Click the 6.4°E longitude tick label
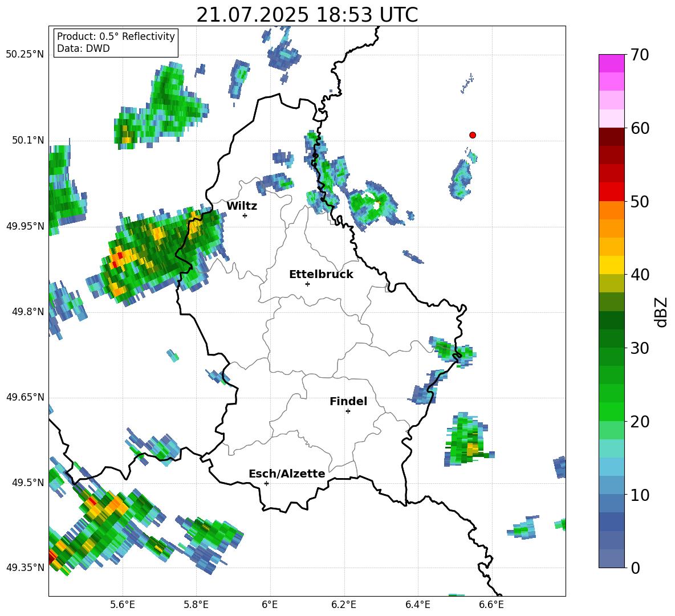The image size is (675, 616). tap(418, 605)
